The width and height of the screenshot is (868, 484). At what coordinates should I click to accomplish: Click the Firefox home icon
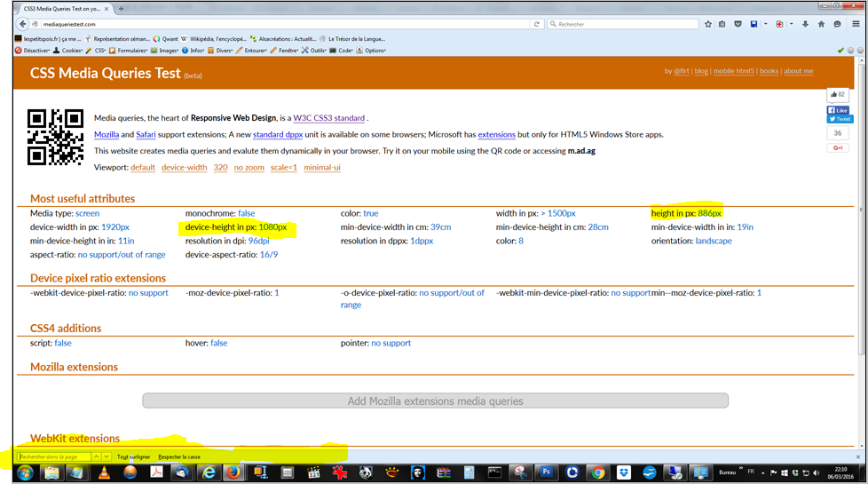click(x=821, y=24)
